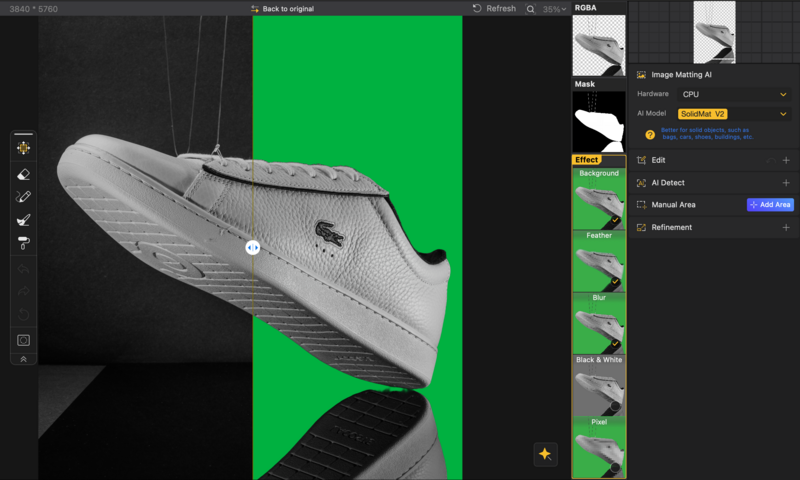Select the Blur effect thumbnail

tap(599, 323)
